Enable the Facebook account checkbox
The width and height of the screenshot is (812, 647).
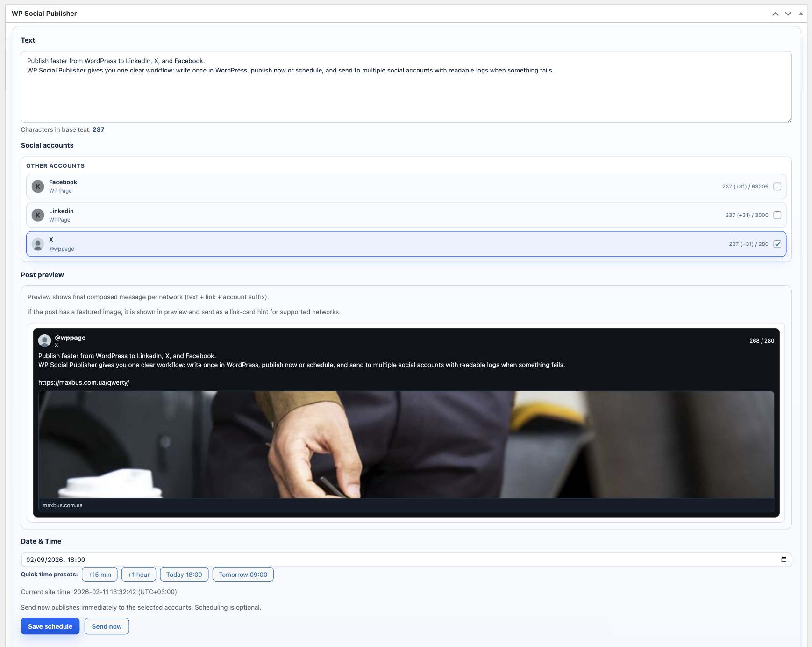(x=777, y=186)
